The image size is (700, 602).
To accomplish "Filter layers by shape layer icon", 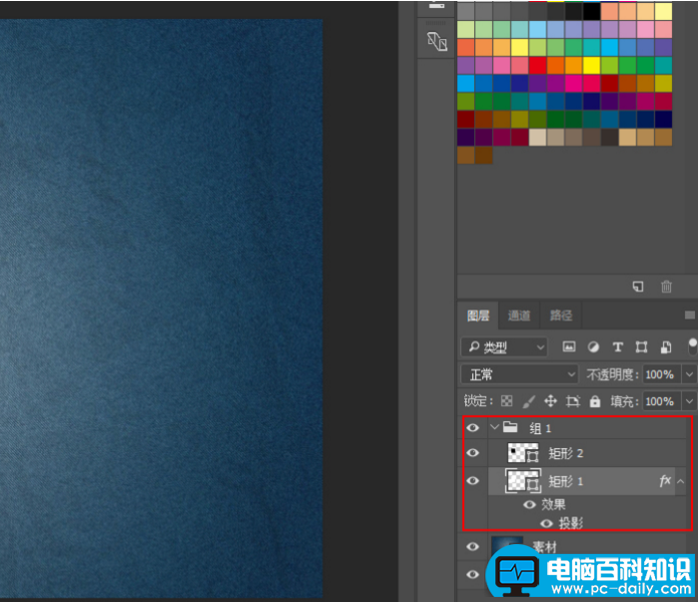I will (641, 346).
